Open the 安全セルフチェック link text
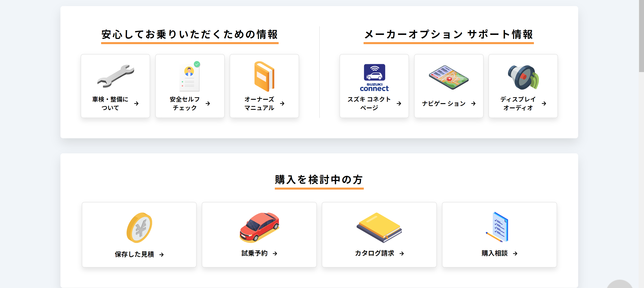The image size is (644, 288). [x=185, y=103]
